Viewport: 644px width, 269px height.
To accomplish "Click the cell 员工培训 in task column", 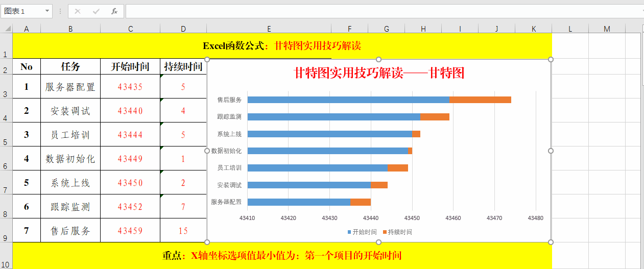I will [70, 135].
